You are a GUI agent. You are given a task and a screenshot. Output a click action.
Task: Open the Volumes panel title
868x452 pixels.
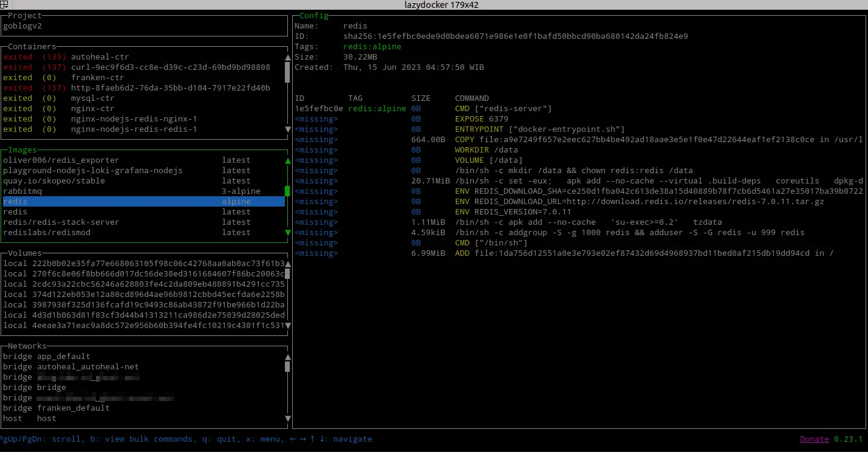coord(25,253)
